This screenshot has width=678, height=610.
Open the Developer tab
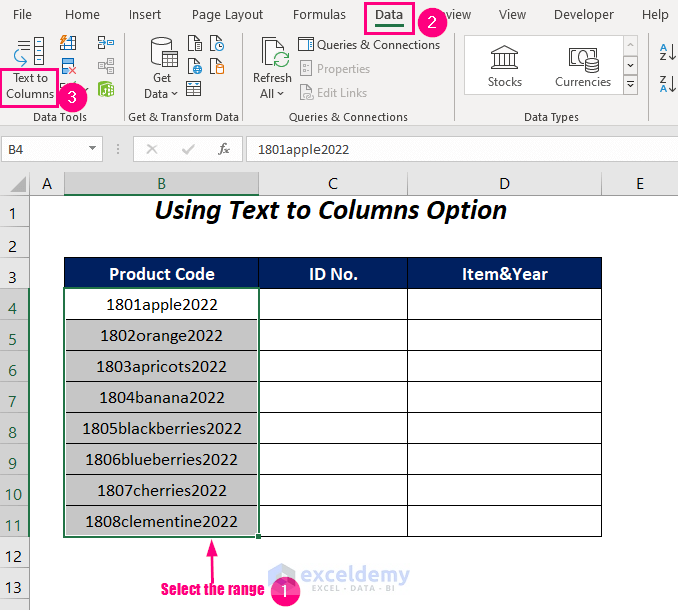584,15
